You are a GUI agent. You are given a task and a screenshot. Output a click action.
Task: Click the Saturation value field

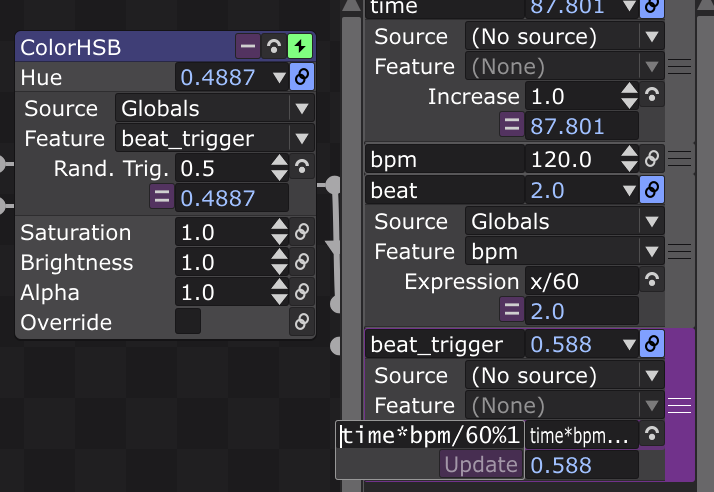223,232
